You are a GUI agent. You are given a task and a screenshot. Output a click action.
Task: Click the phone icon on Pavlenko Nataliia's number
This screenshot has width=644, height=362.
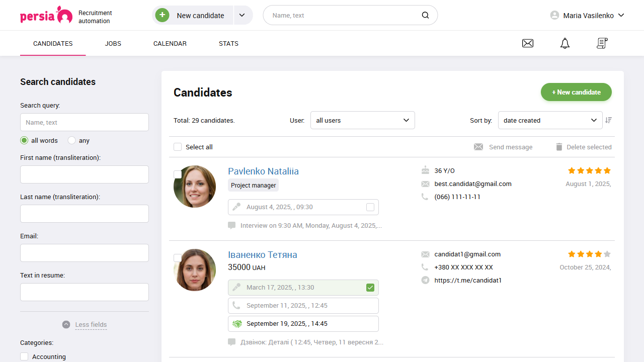coord(425,197)
